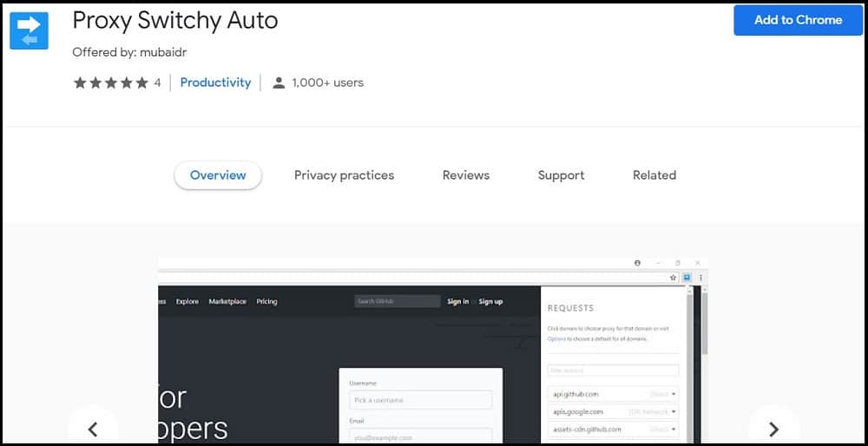
Task: Click Pricing in the GitHub nav
Action: coord(266,302)
